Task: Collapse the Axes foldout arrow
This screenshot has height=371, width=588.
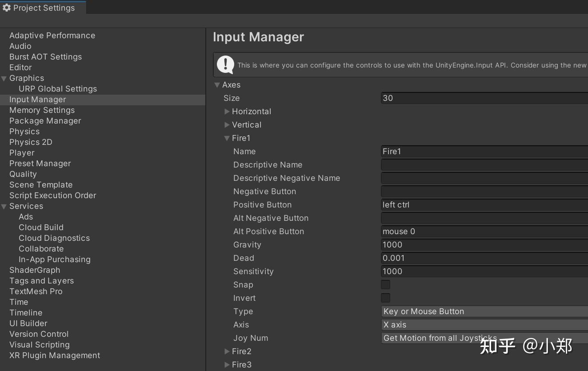Action: (217, 85)
